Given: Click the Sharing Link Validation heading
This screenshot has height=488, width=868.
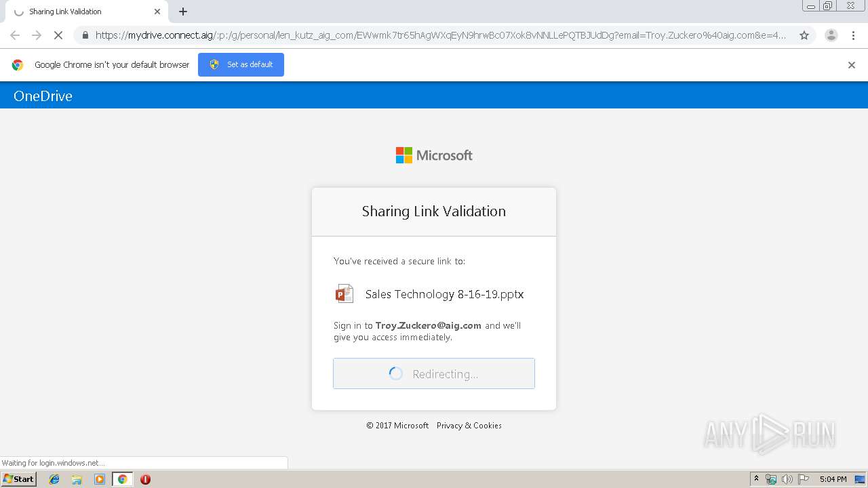Looking at the screenshot, I should (x=434, y=211).
